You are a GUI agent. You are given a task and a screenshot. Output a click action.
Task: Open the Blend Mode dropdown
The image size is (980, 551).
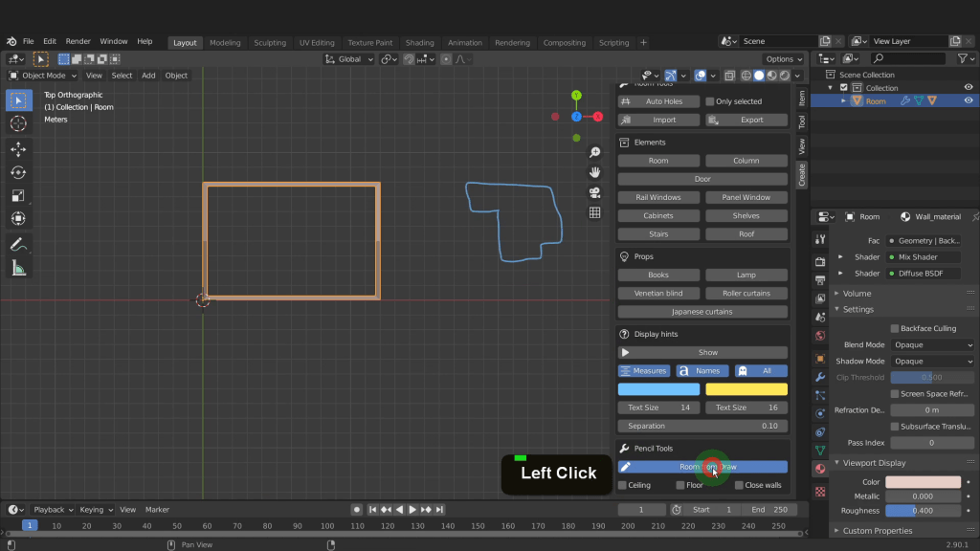pos(932,344)
